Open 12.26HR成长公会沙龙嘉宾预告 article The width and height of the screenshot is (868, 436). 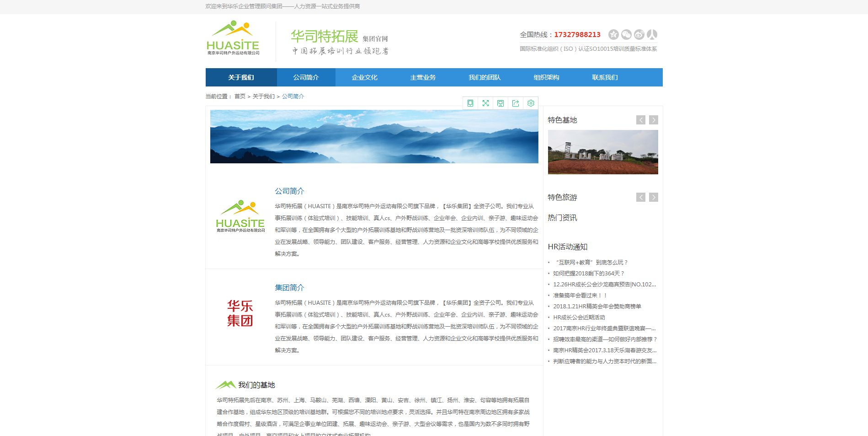point(605,285)
